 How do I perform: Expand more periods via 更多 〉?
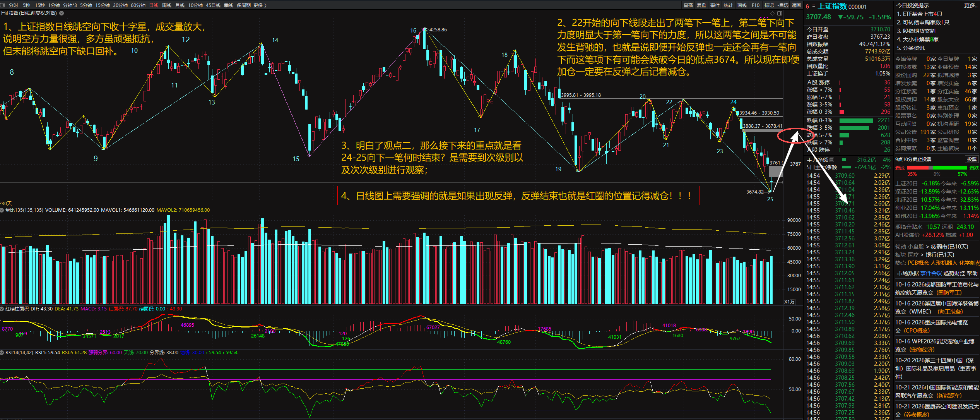click(260, 5)
